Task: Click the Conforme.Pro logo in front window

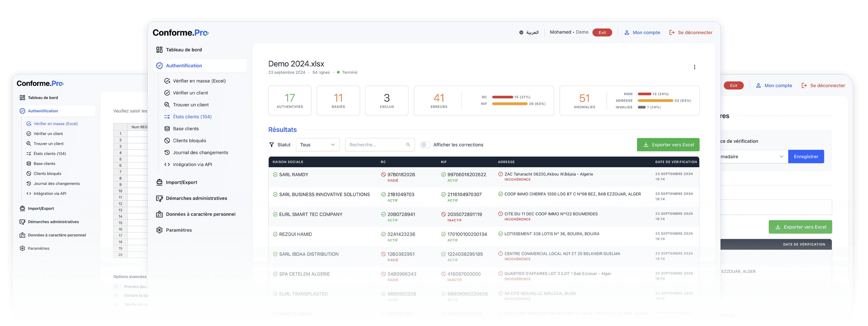Action: 181,33
